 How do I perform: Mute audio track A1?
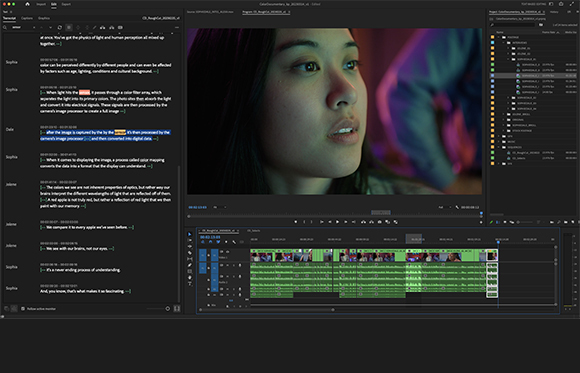tap(227, 265)
